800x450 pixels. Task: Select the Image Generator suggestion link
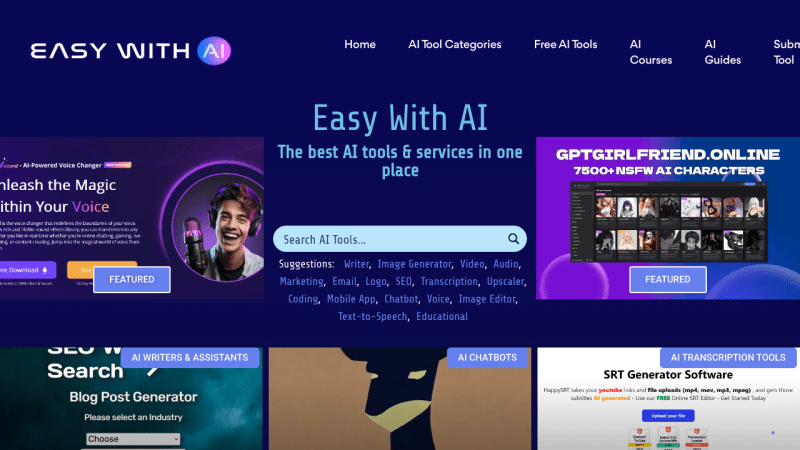[414, 264]
